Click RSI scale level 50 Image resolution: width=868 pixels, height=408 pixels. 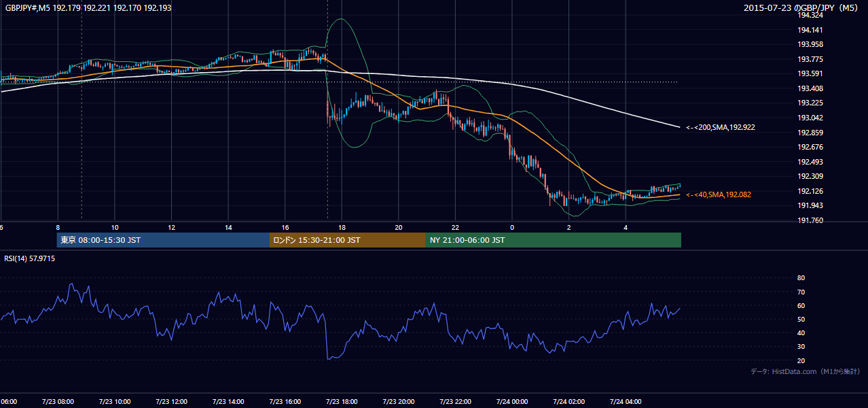[801, 319]
